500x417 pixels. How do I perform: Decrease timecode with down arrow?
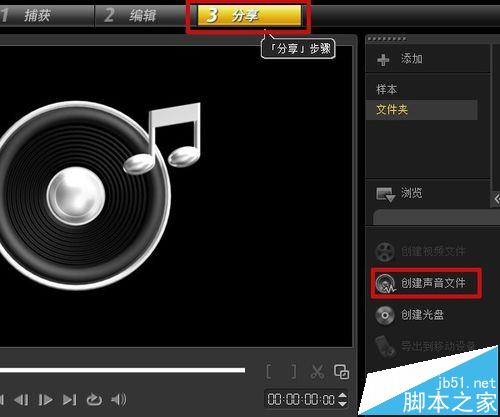tap(343, 403)
